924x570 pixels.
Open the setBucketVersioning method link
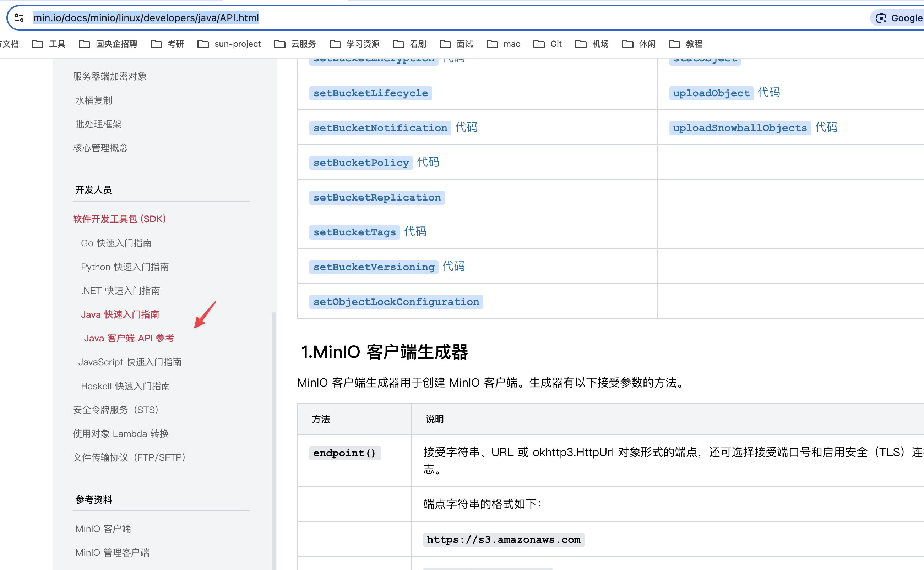pyautogui.click(x=374, y=267)
